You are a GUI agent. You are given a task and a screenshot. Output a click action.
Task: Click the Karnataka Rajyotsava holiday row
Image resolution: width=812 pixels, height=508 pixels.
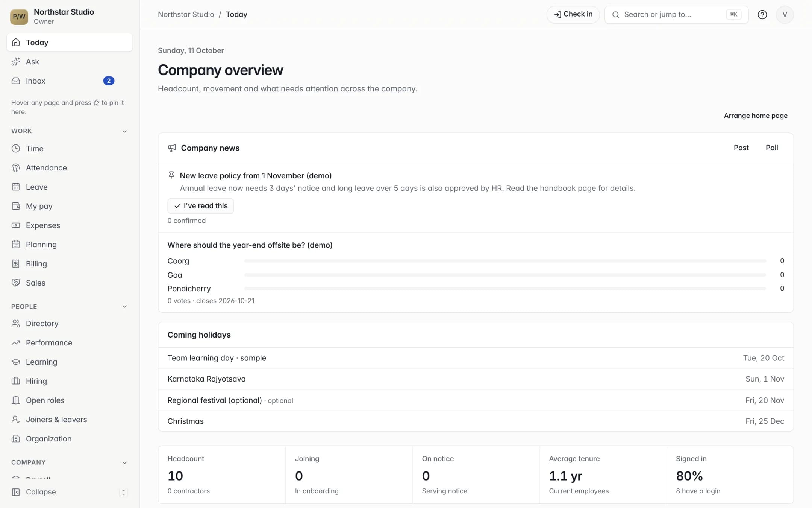[476, 379]
